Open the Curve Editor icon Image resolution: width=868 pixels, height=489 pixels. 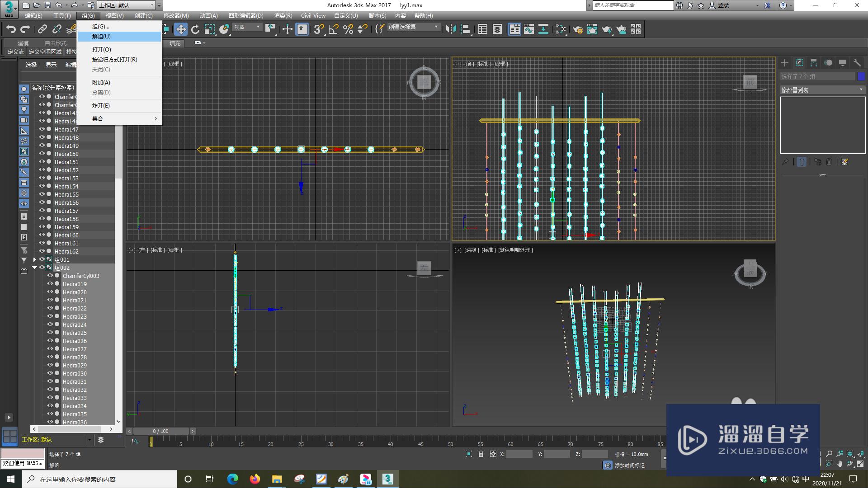pyautogui.click(x=529, y=29)
